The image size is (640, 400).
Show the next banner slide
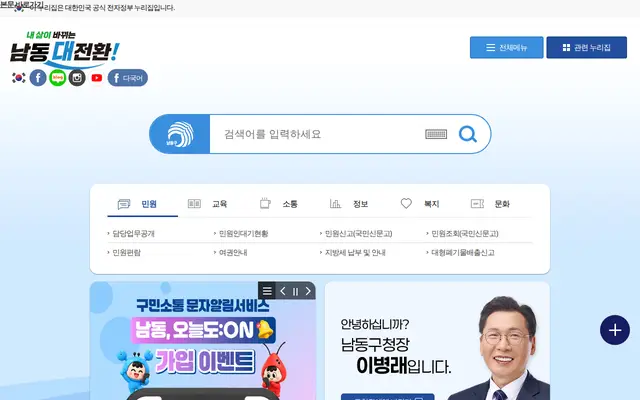(x=308, y=291)
